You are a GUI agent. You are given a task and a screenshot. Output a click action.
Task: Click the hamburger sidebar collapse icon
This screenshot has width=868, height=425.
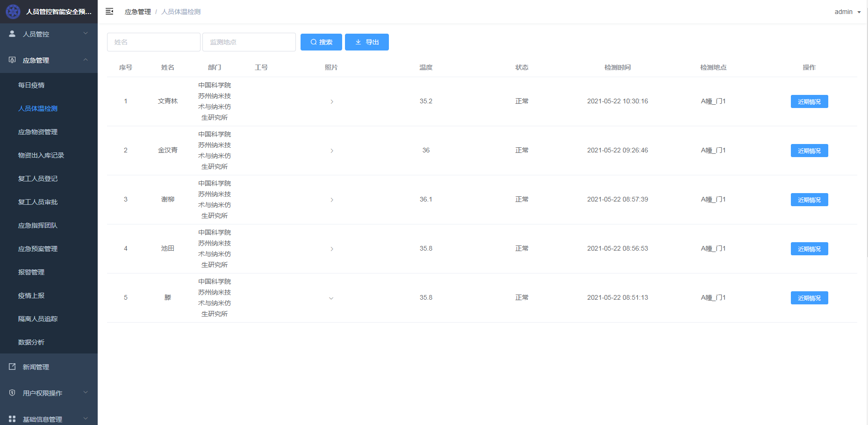[x=109, y=12]
